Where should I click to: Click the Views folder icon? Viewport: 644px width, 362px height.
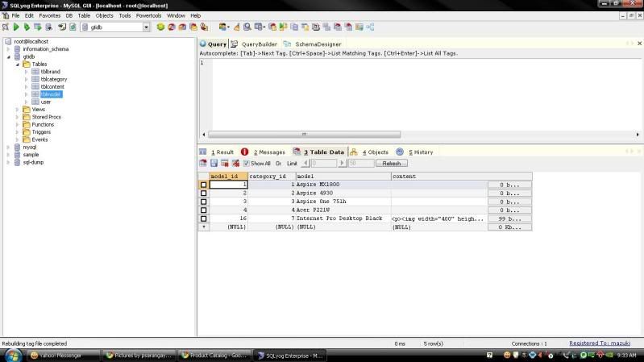(26, 110)
